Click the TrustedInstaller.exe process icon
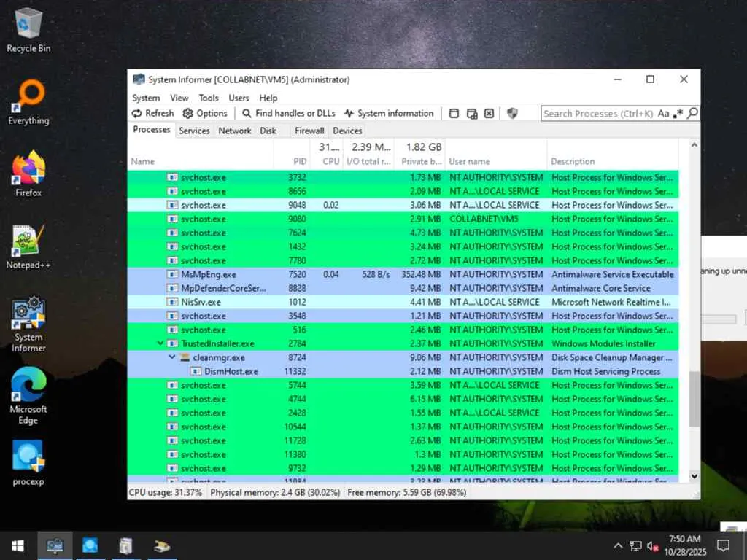Screen dimensions: 747x560 [172, 343]
